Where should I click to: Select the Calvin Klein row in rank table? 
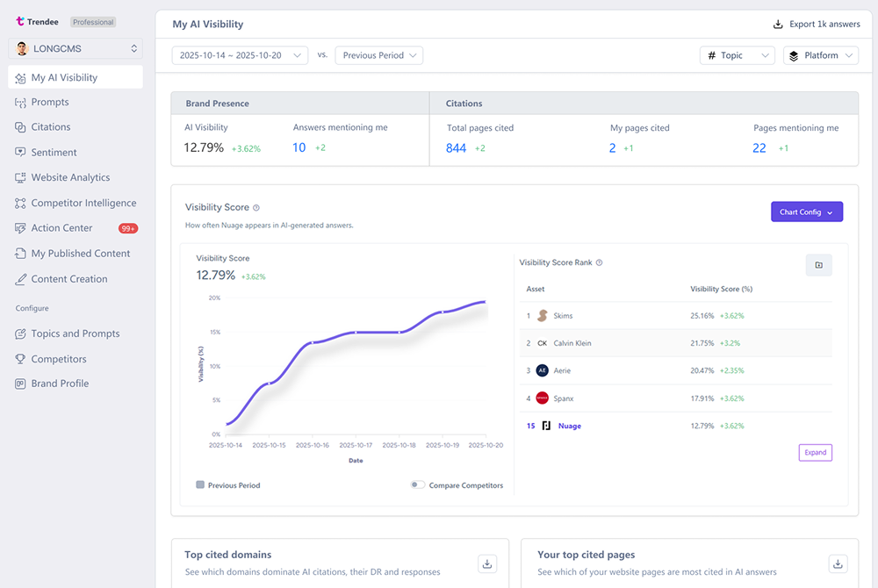click(x=675, y=343)
